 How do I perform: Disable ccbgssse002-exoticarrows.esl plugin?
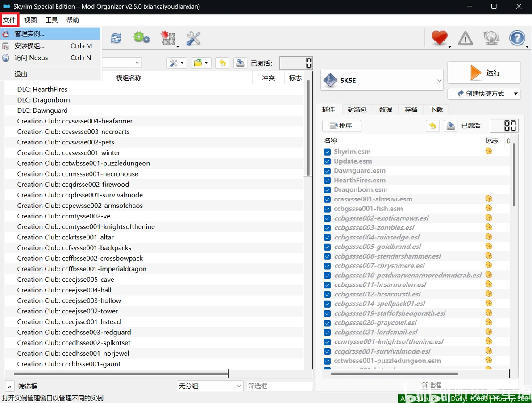[328, 218]
